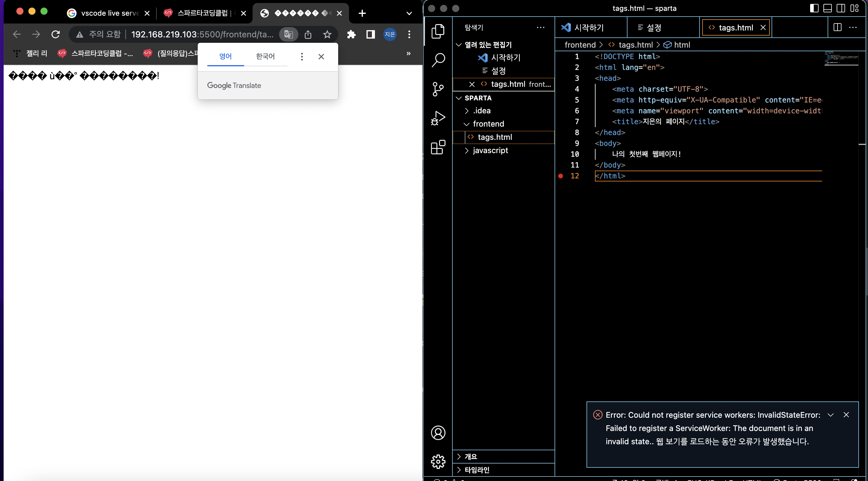
Task: Open the Explorer view in VS Code activity bar
Action: [x=438, y=31]
